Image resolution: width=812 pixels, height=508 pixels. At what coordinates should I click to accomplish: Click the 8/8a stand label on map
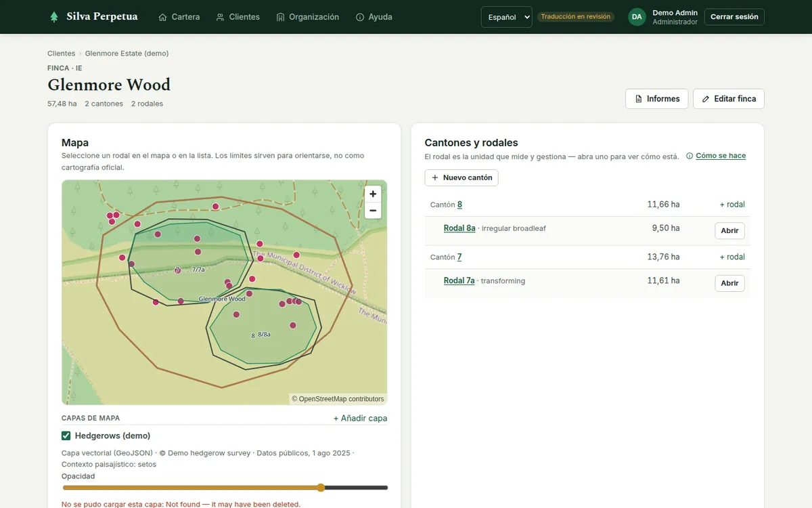coord(264,335)
